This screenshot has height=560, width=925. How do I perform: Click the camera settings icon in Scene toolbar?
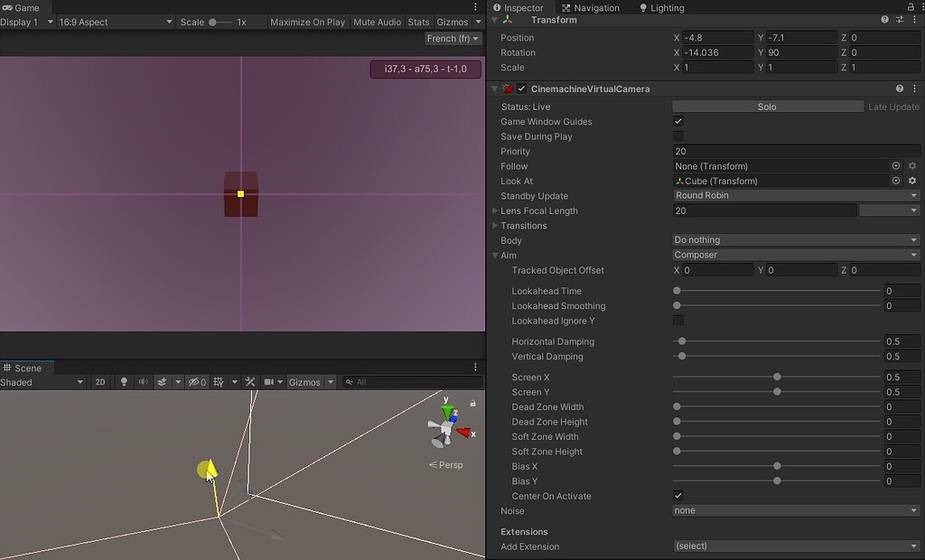pos(268,381)
